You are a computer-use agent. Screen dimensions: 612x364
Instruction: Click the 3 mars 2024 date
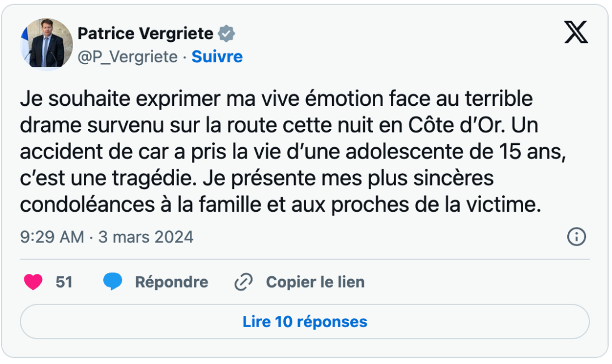click(x=146, y=237)
